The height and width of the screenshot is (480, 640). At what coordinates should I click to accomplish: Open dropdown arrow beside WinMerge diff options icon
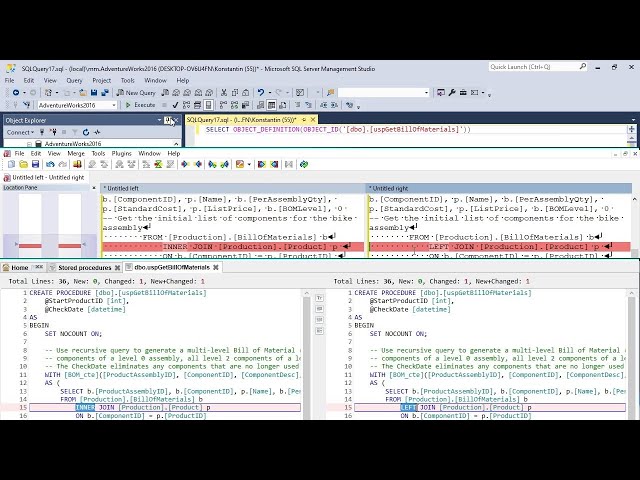[249, 164]
